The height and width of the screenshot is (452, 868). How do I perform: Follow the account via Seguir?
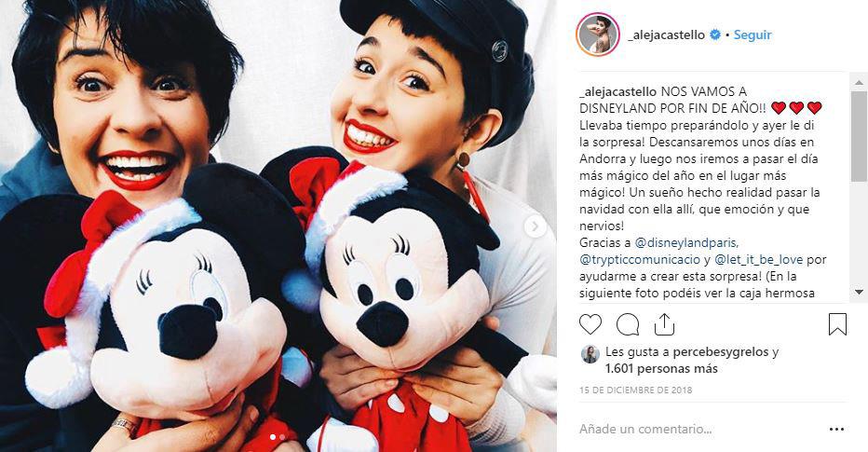point(753,34)
